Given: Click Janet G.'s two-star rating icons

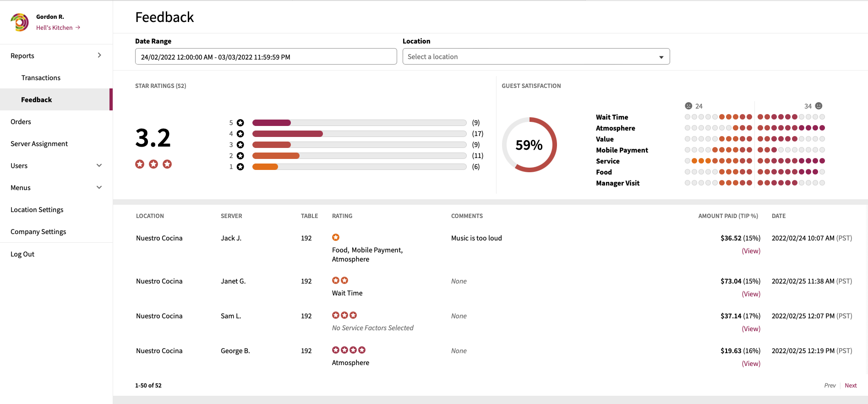Looking at the screenshot, I should tap(340, 280).
